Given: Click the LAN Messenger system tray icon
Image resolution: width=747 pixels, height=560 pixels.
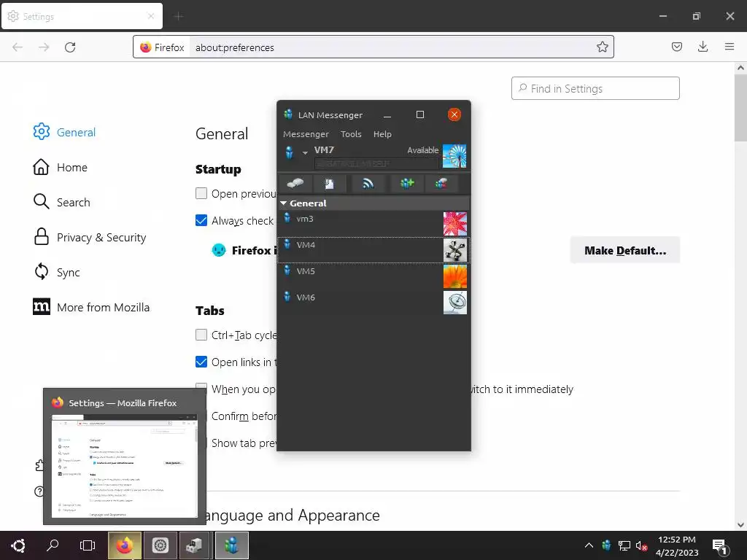Looking at the screenshot, I should click(x=606, y=545).
